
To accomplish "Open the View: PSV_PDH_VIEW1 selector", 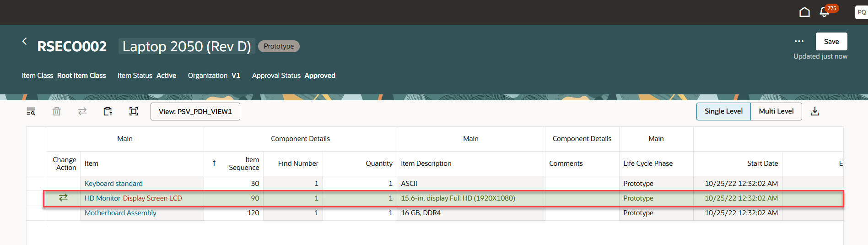I will tap(195, 111).
